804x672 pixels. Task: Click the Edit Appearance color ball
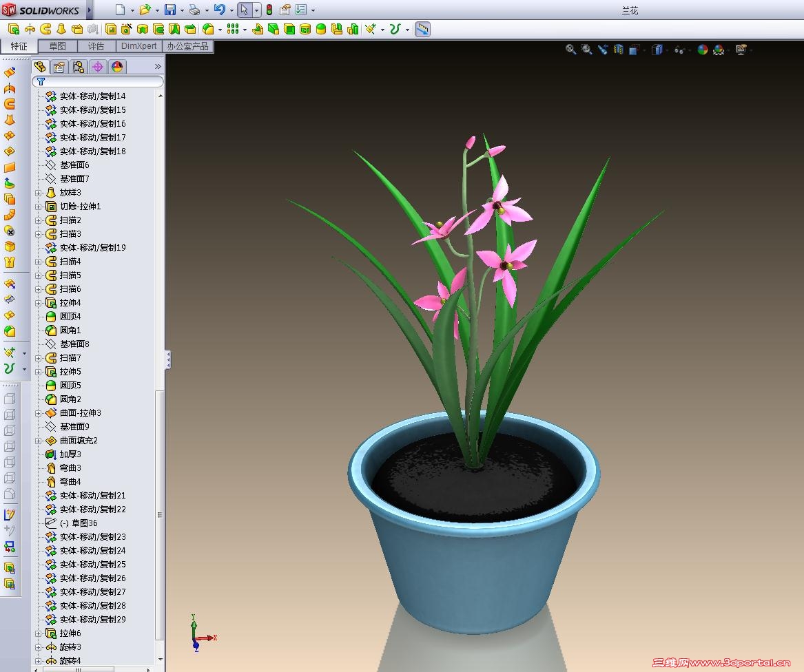[x=703, y=50]
